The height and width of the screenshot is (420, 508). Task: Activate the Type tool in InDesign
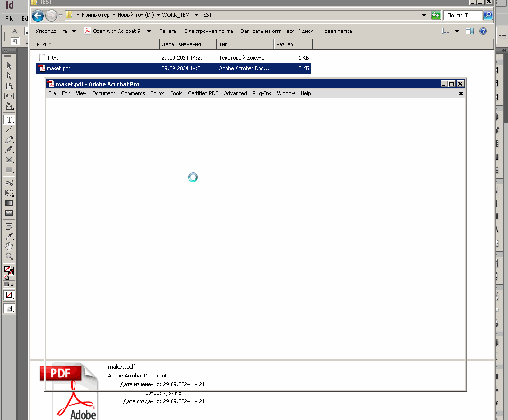[x=9, y=119]
